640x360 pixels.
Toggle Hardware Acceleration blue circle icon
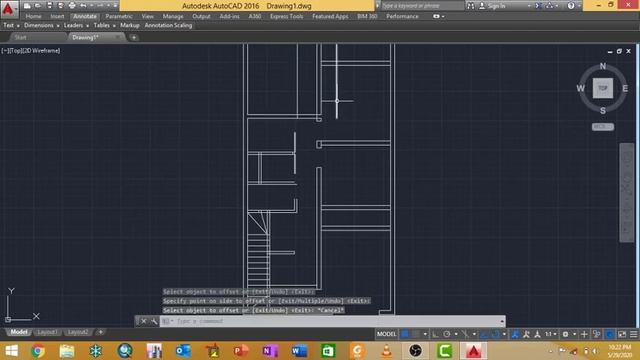point(609,334)
